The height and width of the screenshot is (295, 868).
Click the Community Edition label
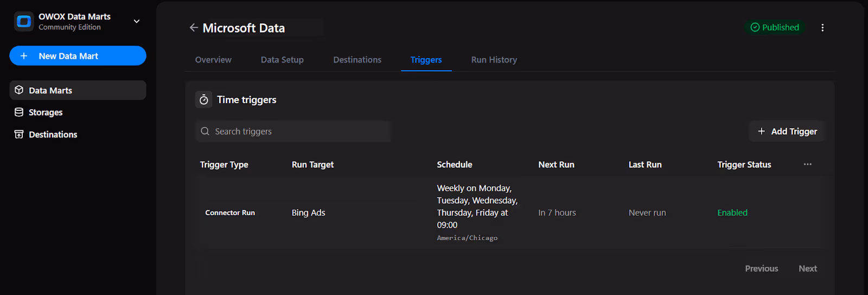tap(69, 27)
